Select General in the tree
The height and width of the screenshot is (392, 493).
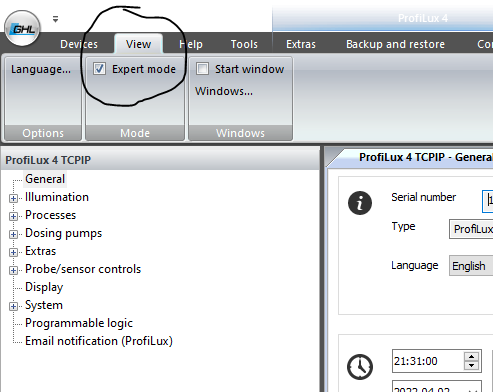point(45,179)
